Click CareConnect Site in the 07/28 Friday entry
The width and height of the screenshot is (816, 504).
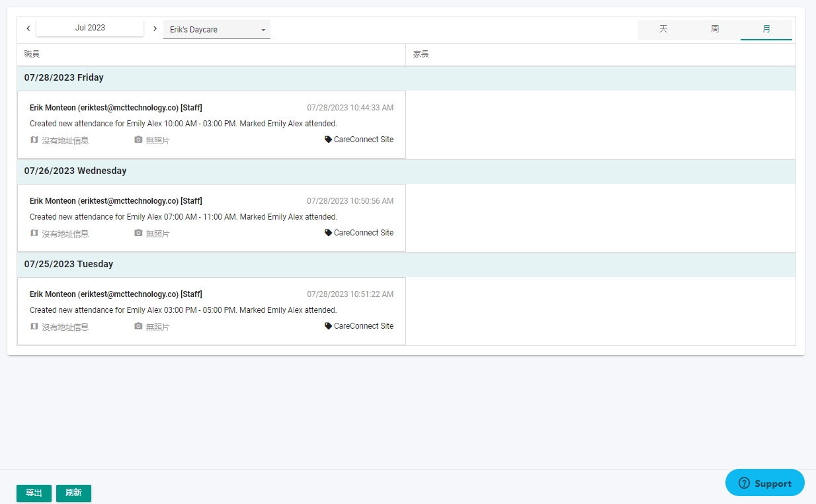point(364,140)
